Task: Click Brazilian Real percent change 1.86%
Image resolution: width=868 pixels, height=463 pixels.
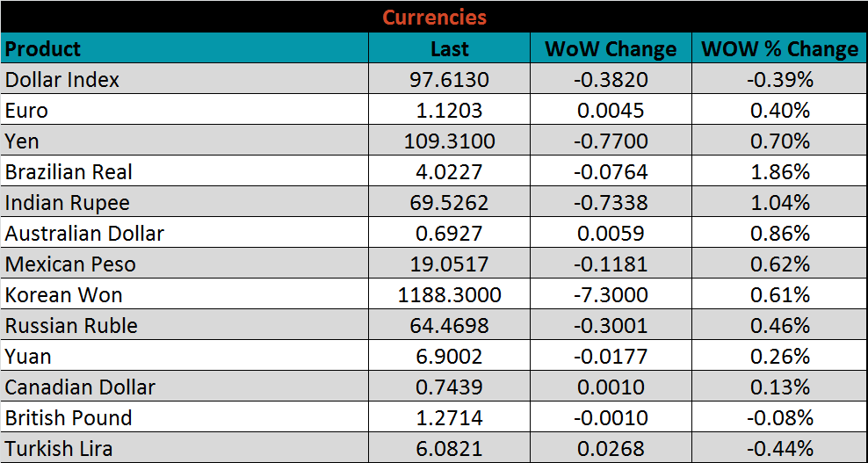Action: (x=780, y=172)
